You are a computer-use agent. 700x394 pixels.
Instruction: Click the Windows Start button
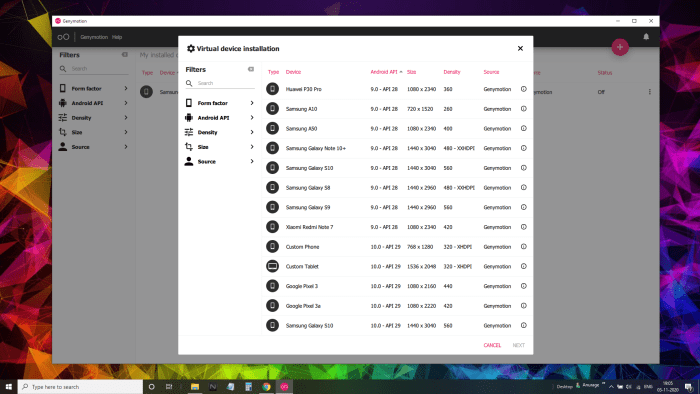point(8,386)
